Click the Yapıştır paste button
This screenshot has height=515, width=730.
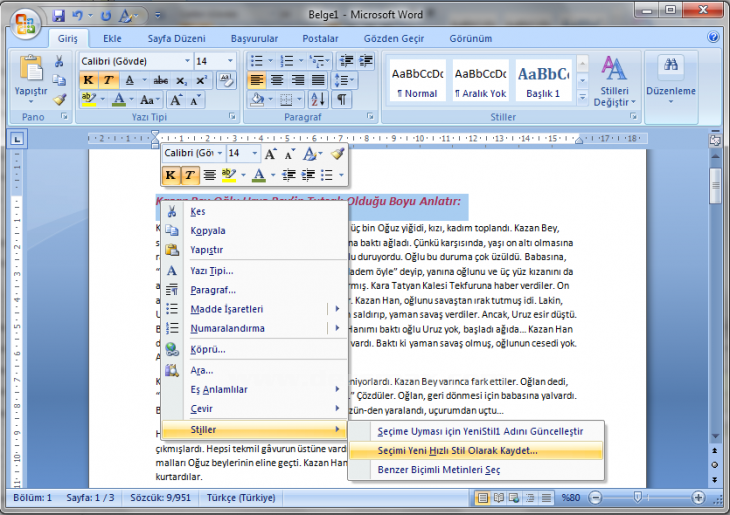tap(31, 74)
